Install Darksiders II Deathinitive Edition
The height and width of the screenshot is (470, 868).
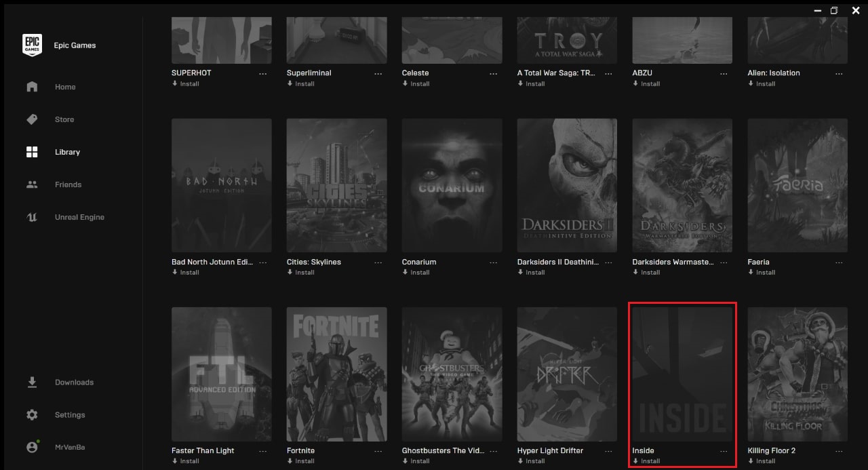[531, 273]
